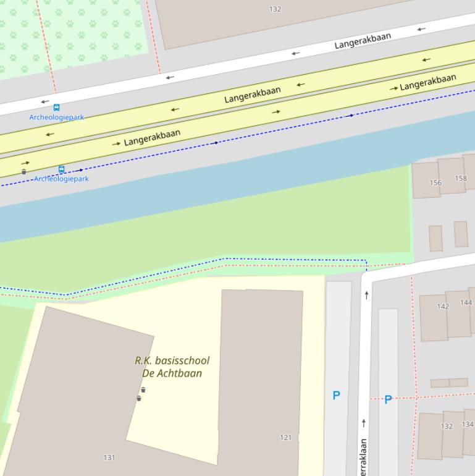
Task: Click the Archeologiepark label under the southern bus stop
Action: click(61, 179)
